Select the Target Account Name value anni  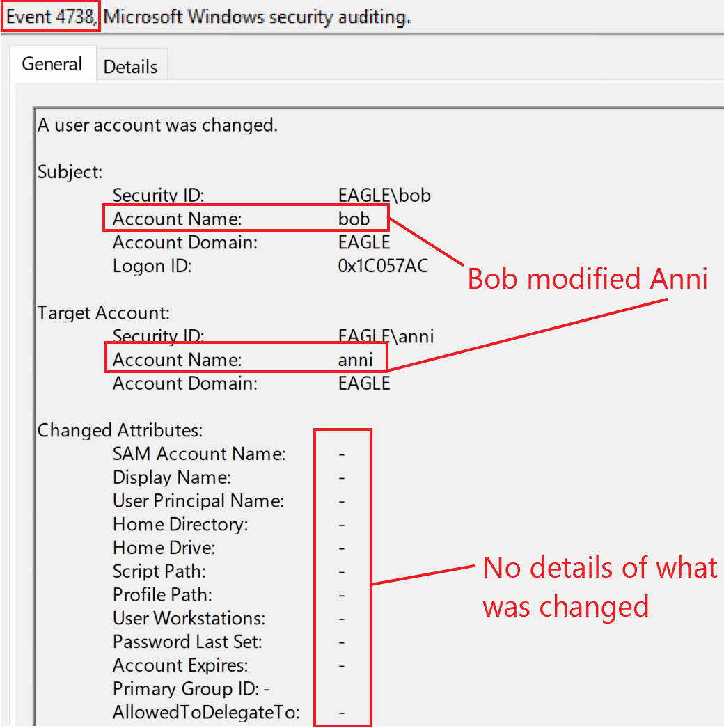355,360
